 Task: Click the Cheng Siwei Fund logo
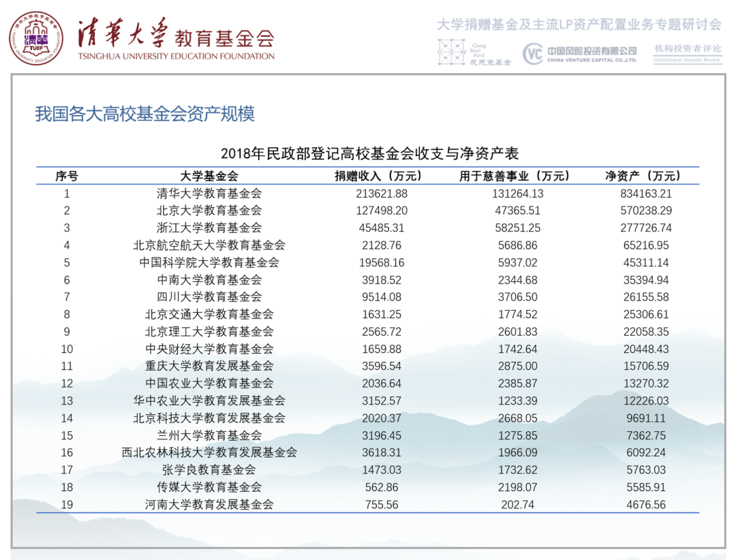click(474, 52)
